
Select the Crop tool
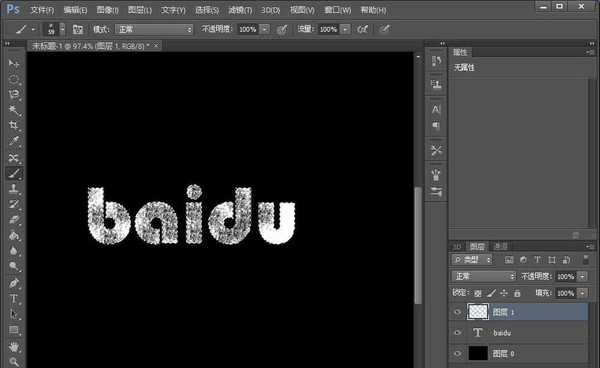[14, 125]
